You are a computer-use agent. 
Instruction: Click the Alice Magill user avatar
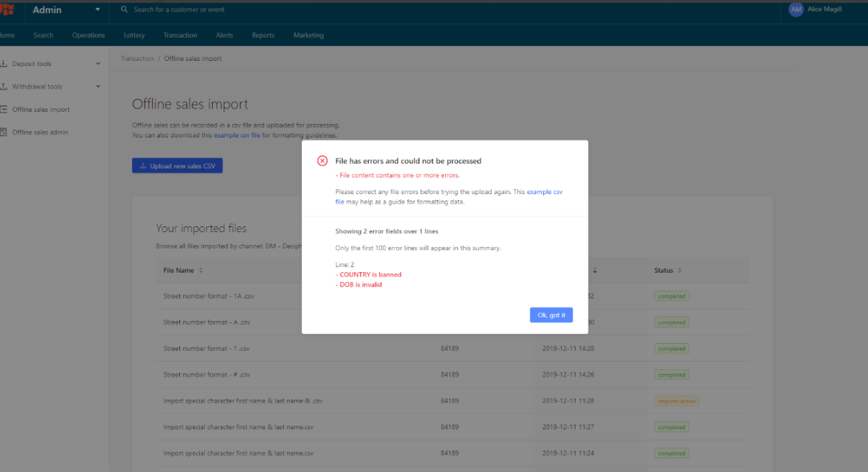pyautogui.click(x=796, y=9)
